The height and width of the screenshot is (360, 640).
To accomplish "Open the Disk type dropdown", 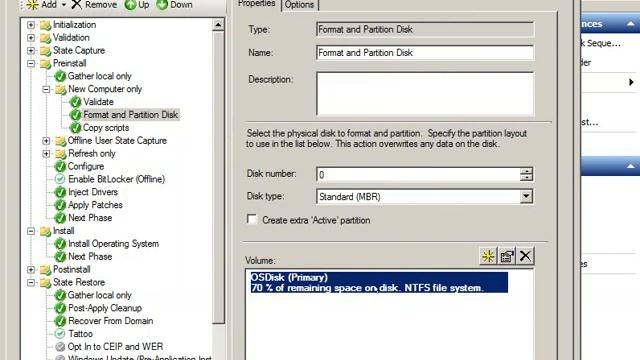I will click(526, 197).
